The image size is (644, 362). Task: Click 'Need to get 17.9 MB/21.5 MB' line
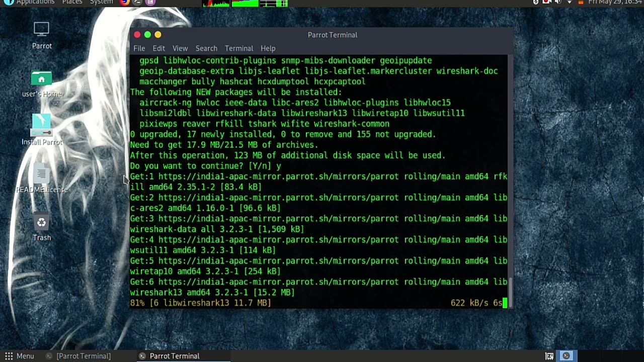(x=224, y=145)
